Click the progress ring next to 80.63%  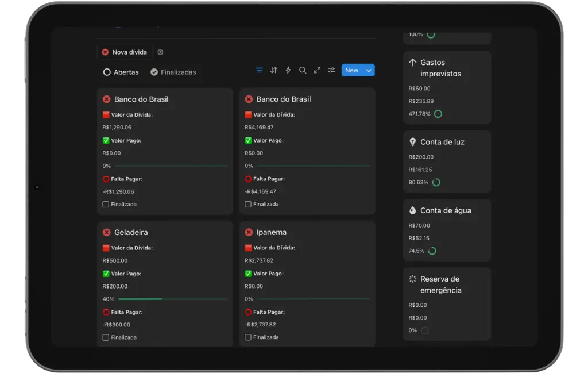click(436, 182)
